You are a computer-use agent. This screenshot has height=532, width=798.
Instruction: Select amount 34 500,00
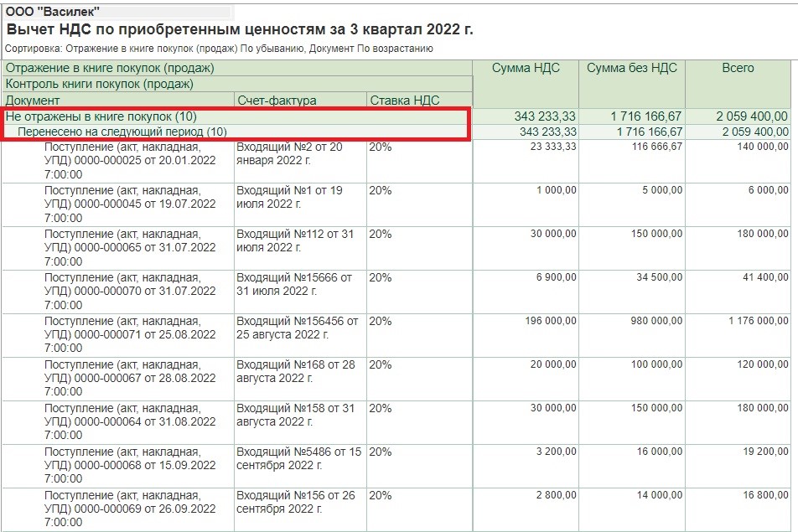tap(659, 277)
